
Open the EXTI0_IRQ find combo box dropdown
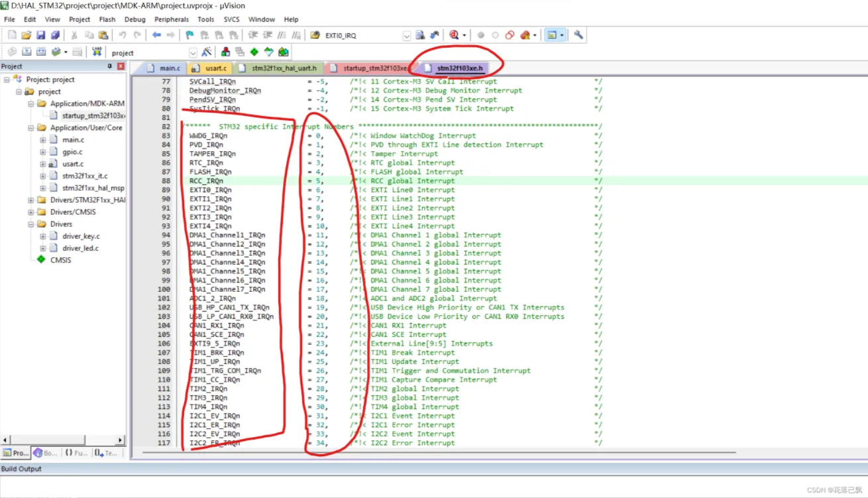406,35
